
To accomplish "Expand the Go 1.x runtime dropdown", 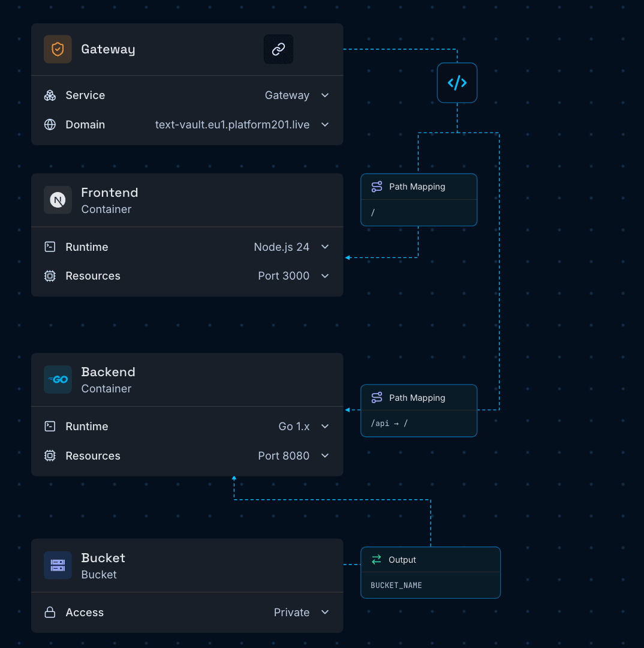I will click(325, 426).
